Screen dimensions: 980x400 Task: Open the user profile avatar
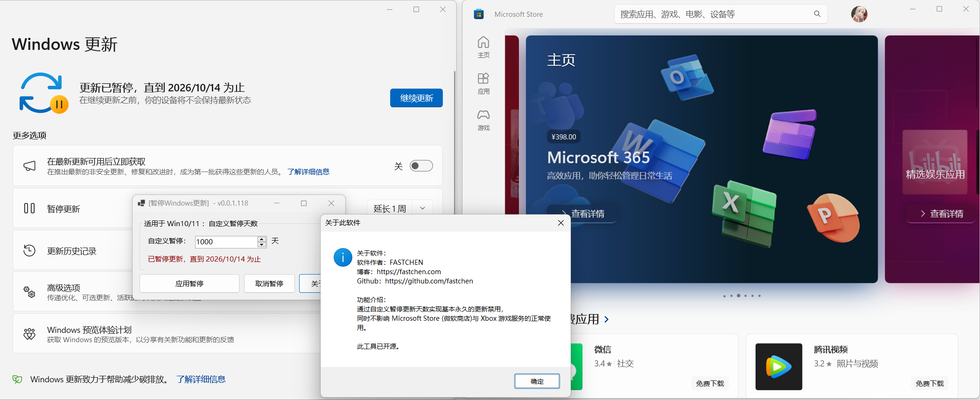pyautogui.click(x=859, y=14)
